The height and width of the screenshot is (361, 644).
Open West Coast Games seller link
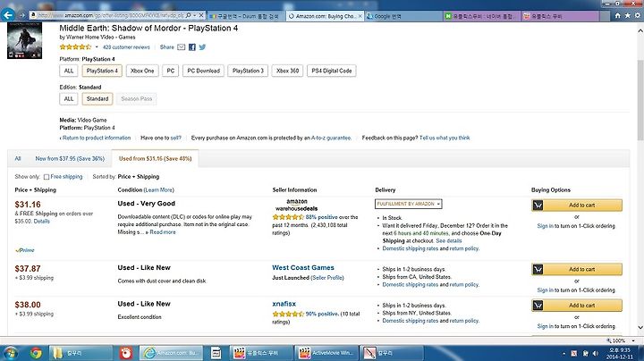coord(303,267)
